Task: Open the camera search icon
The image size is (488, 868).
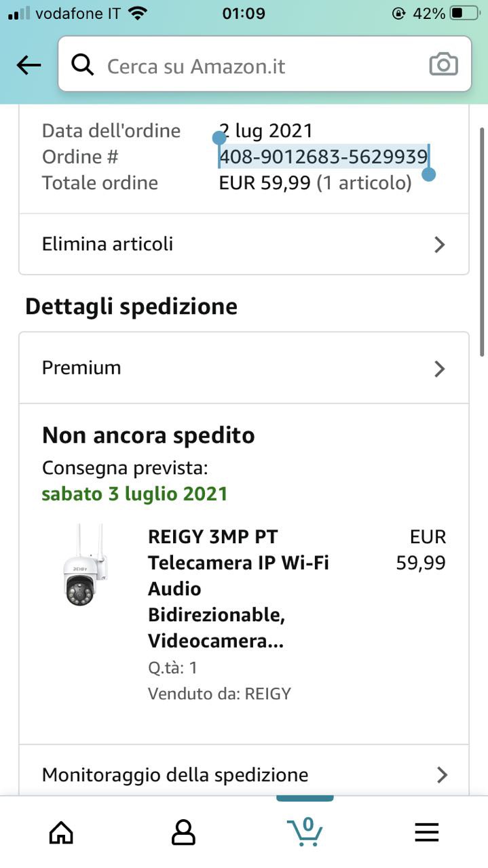Action: coord(443,64)
